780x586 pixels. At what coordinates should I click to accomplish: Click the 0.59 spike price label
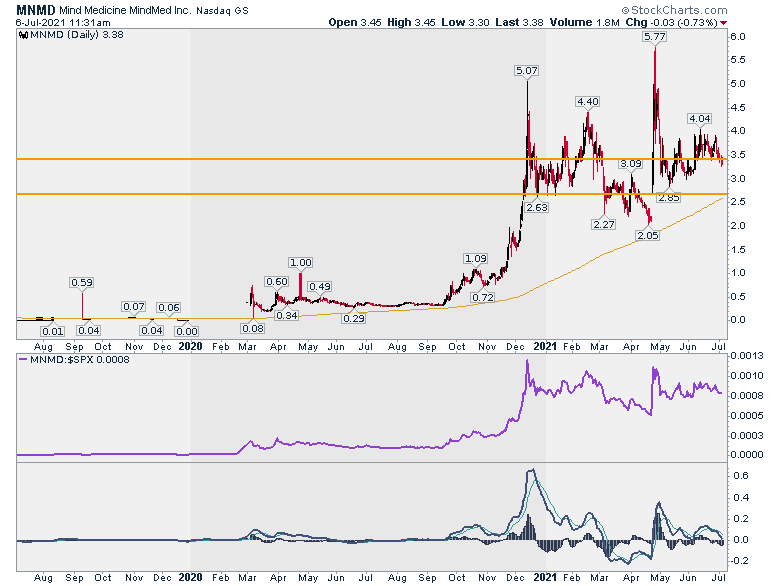point(82,283)
